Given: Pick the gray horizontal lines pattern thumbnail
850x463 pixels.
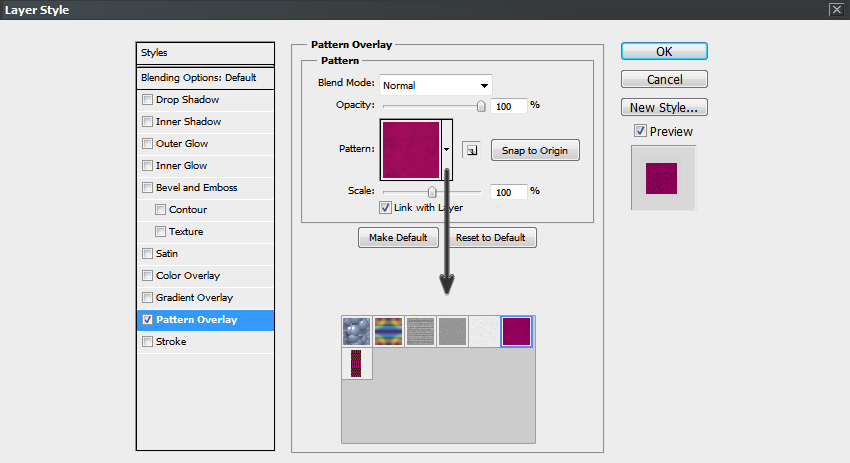Looking at the screenshot, I should click(x=420, y=331).
